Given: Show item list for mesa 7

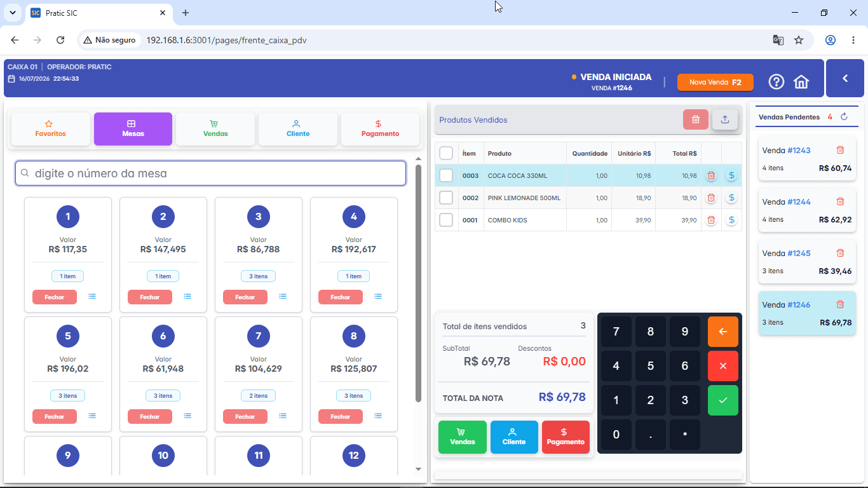Looking at the screenshot, I should [283, 416].
